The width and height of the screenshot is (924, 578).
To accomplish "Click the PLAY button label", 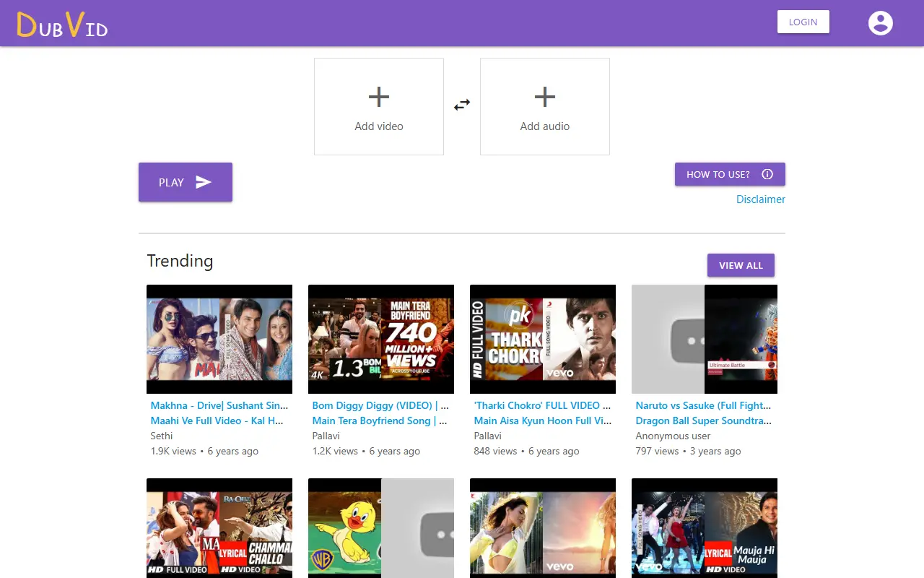I will (171, 183).
